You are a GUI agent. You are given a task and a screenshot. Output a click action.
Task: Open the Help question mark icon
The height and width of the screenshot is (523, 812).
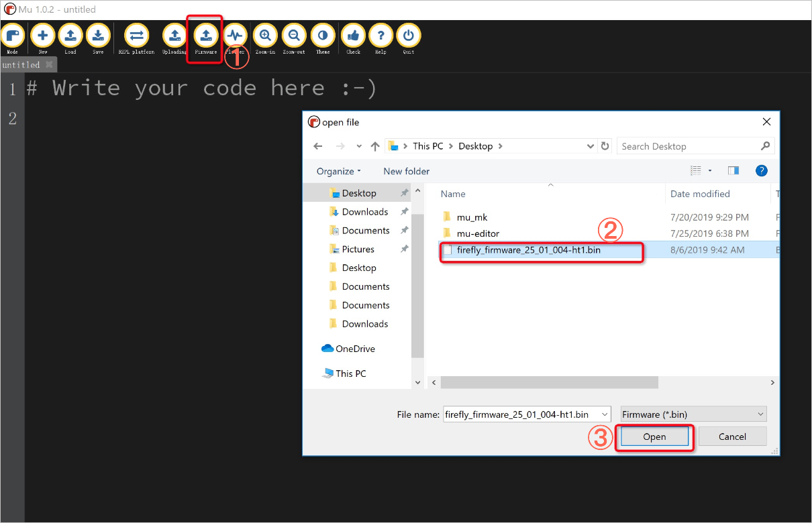pos(380,36)
